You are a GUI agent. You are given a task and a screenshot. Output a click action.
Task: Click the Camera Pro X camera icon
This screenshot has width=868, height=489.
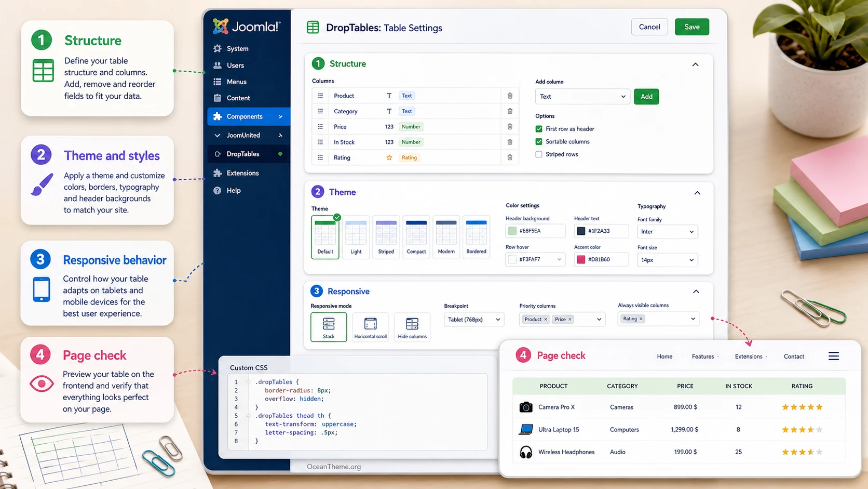(x=526, y=407)
